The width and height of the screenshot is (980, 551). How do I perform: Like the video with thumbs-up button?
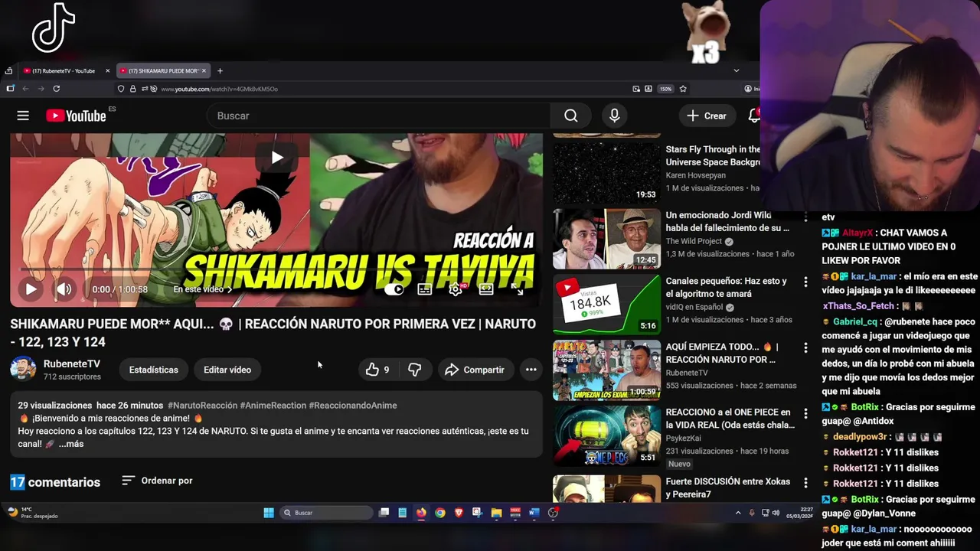pyautogui.click(x=378, y=370)
